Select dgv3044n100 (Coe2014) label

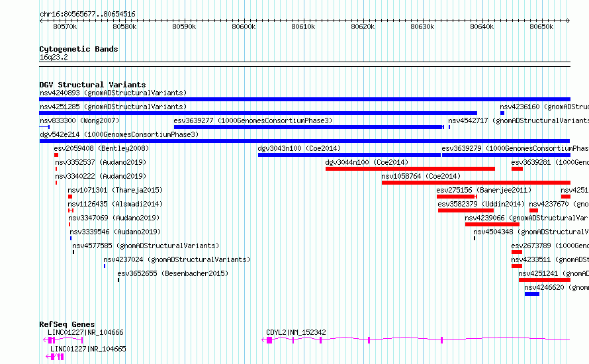tap(367, 162)
